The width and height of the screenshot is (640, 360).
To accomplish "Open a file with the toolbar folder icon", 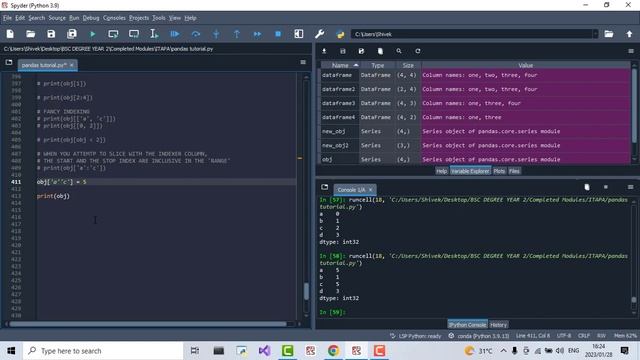I will point(31,34).
